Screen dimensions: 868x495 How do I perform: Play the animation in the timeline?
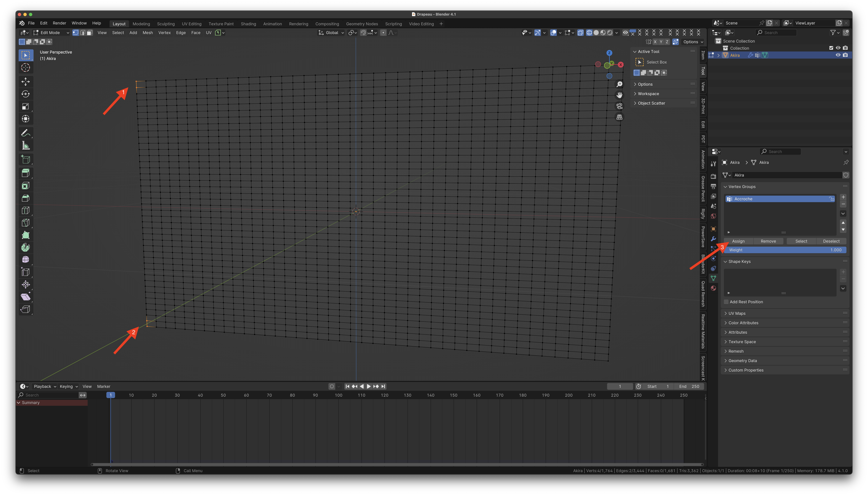pos(369,386)
